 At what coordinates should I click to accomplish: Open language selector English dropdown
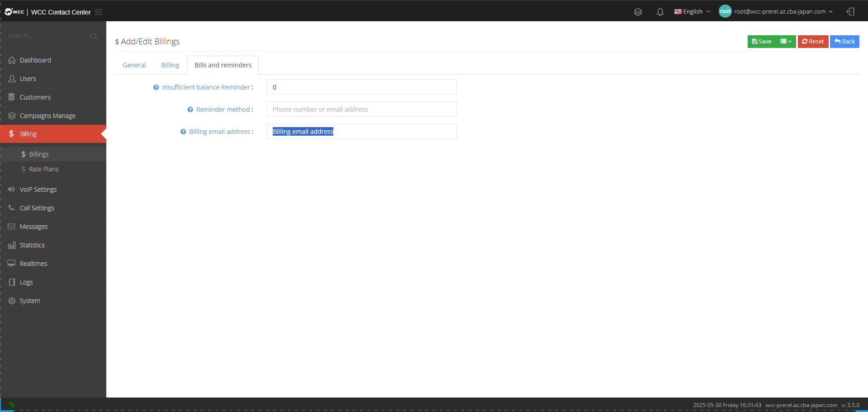click(692, 12)
